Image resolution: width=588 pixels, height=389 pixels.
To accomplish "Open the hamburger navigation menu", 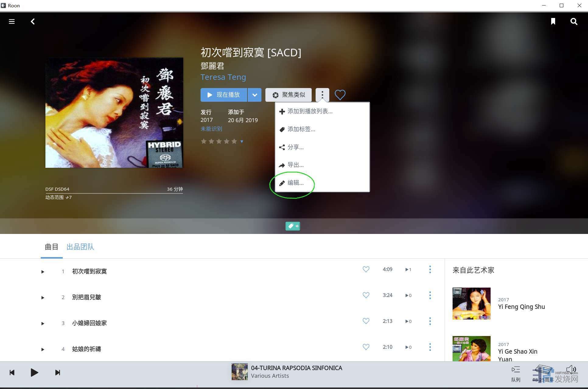I will click(x=12, y=21).
